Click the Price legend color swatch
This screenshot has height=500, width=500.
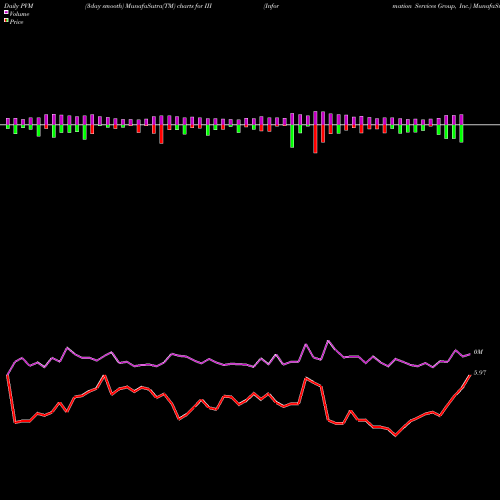6,21
